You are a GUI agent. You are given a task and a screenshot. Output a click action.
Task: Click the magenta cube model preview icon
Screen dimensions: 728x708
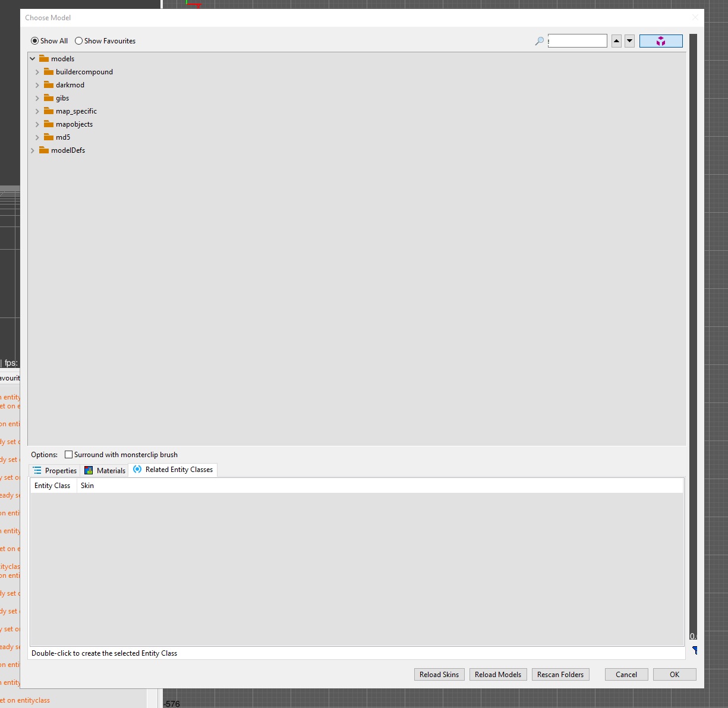pos(660,41)
